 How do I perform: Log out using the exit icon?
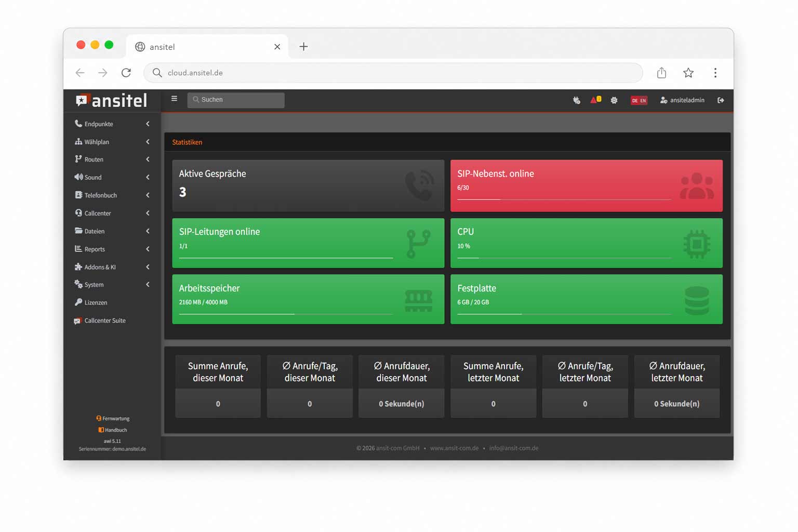[721, 100]
